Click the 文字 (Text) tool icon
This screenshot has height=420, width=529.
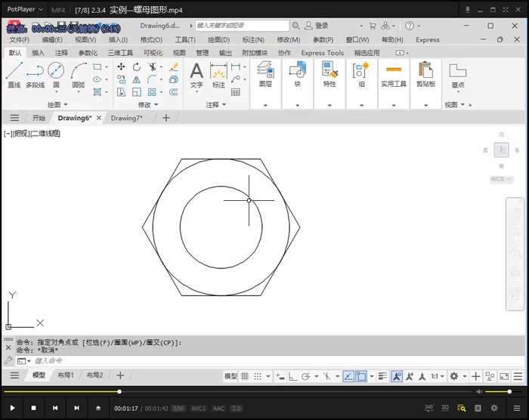coord(196,71)
